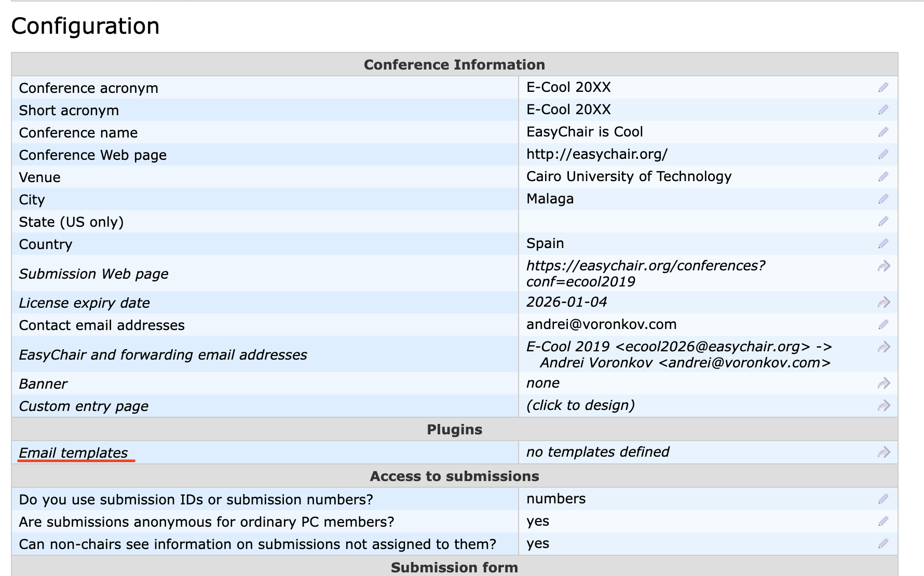Edit the Short acronym using its pencil icon
Screen dimensions: 924x576
(x=883, y=110)
